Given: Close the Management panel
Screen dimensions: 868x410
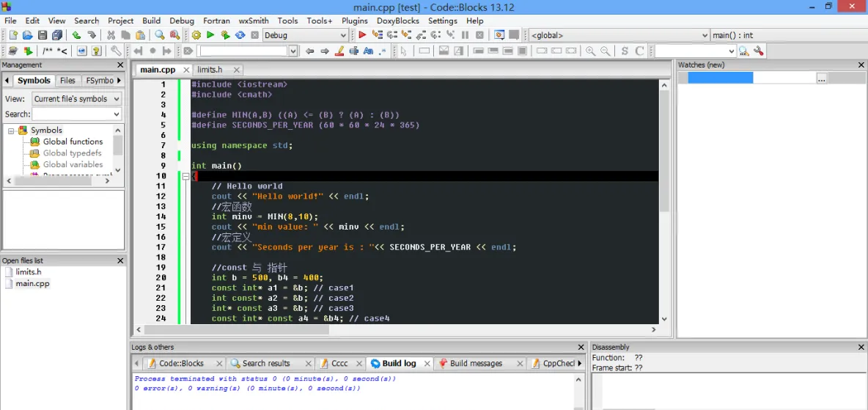Looking at the screenshot, I should (120, 65).
